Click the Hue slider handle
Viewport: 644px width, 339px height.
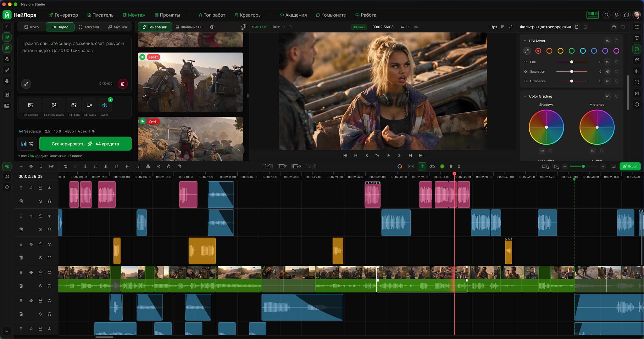click(572, 62)
